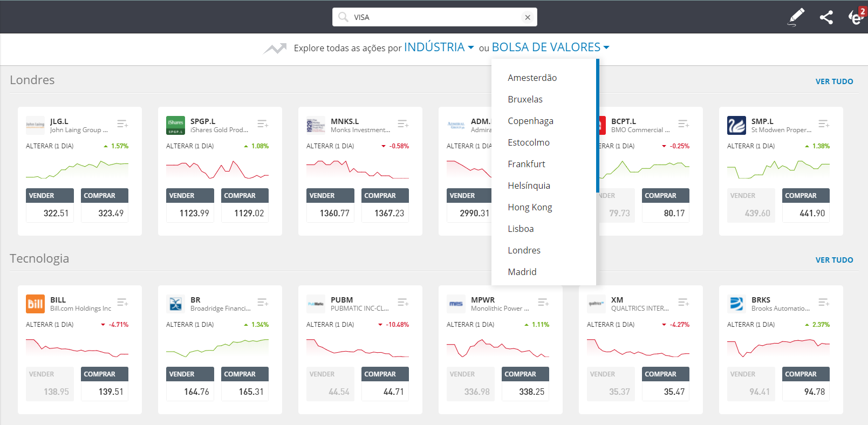Screen dimensions: 868x425
Task: Add JLG.L to watchlist icon
Action: click(122, 124)
